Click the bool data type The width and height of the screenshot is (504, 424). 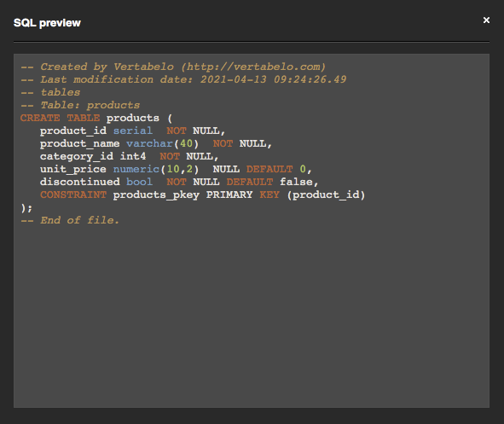coord(140,182)
